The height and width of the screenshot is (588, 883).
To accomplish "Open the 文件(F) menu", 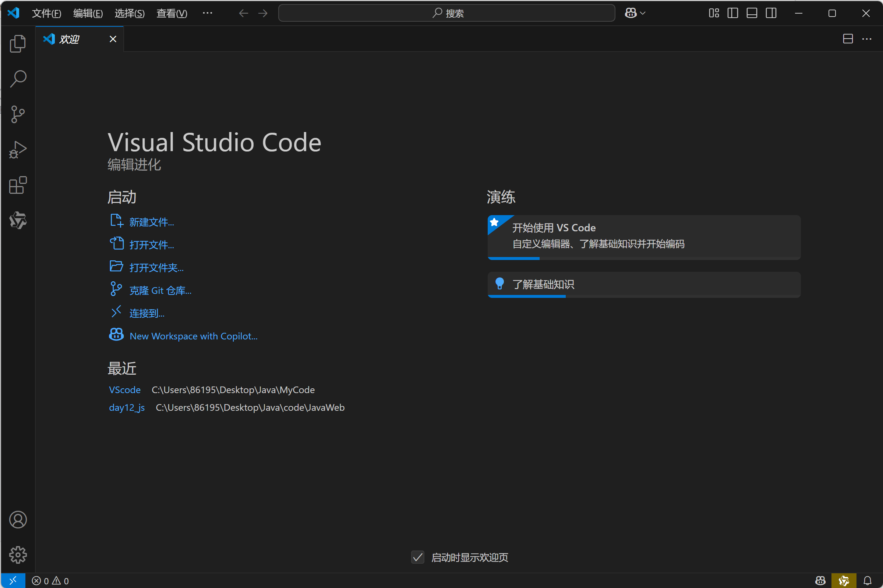I will tap(46, 14).
